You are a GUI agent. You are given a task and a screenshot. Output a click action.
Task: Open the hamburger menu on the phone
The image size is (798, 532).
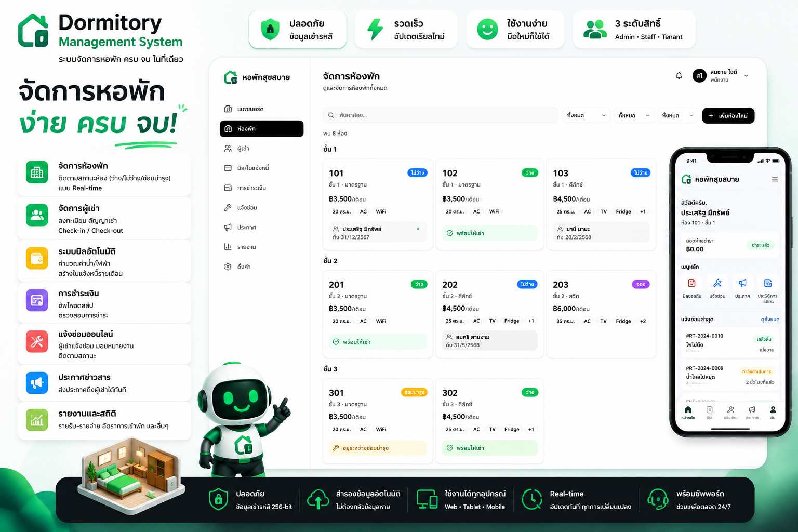point(775,179)
